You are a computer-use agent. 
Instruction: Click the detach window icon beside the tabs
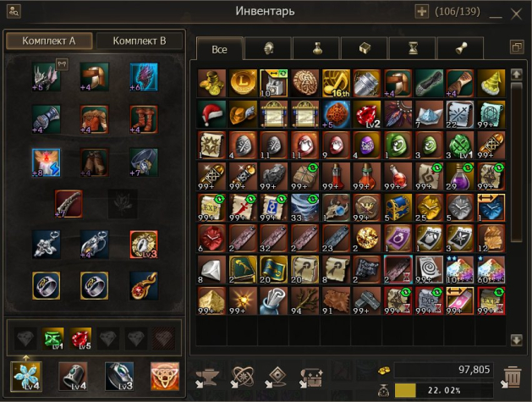point(517,47)
